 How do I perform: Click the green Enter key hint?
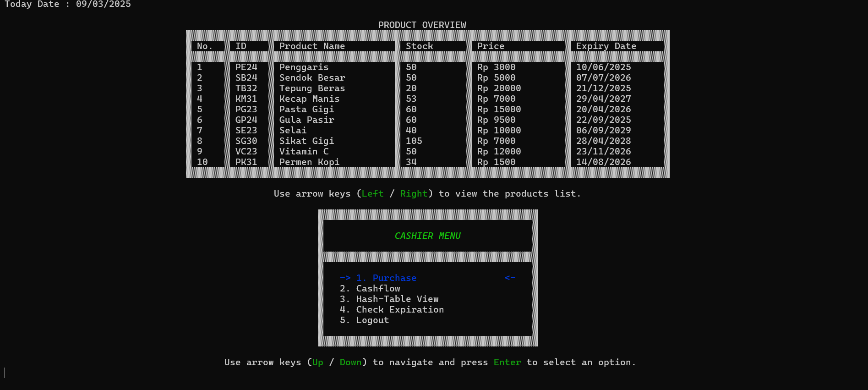pyautogui.click(x=507, y=363)
